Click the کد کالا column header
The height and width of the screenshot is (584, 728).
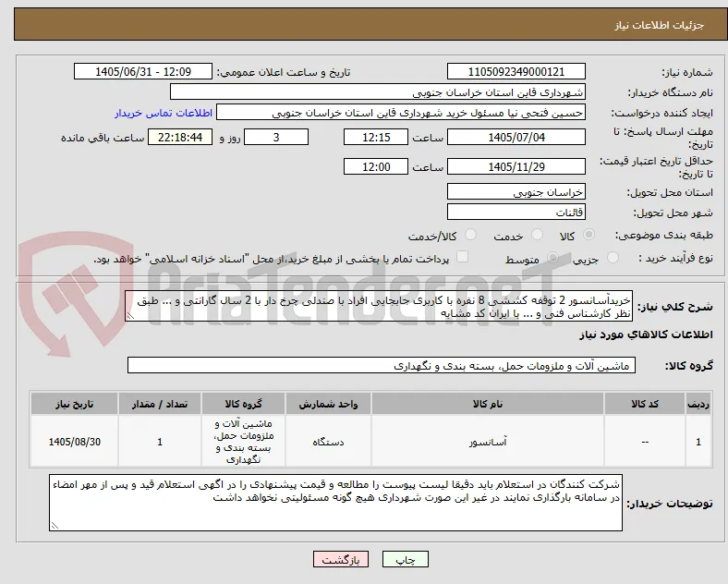[645, 404]
